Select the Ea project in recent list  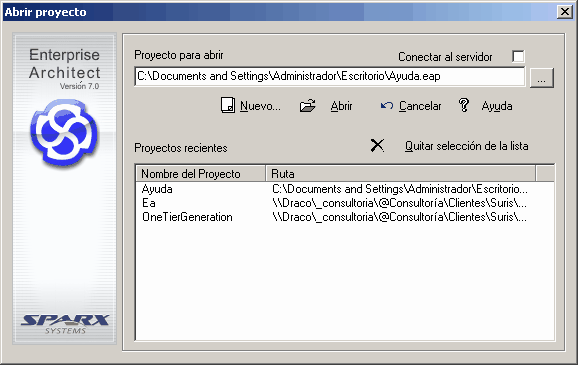pos(149,203)
